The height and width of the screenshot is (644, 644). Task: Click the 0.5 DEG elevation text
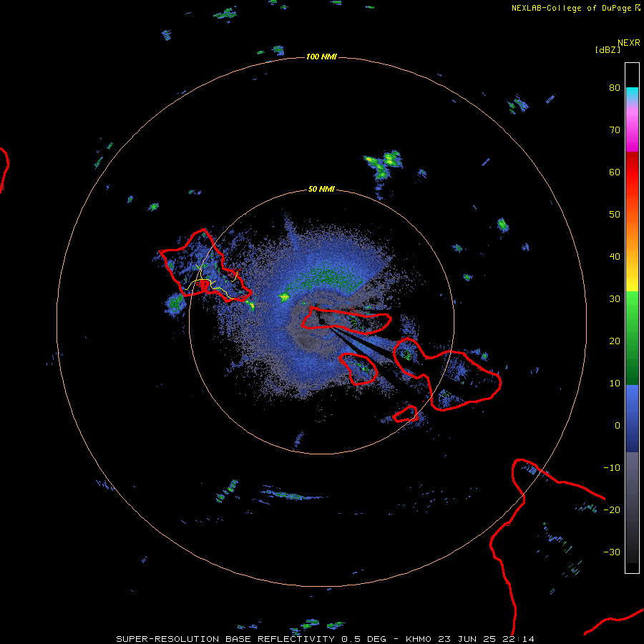tap(364, 639)
